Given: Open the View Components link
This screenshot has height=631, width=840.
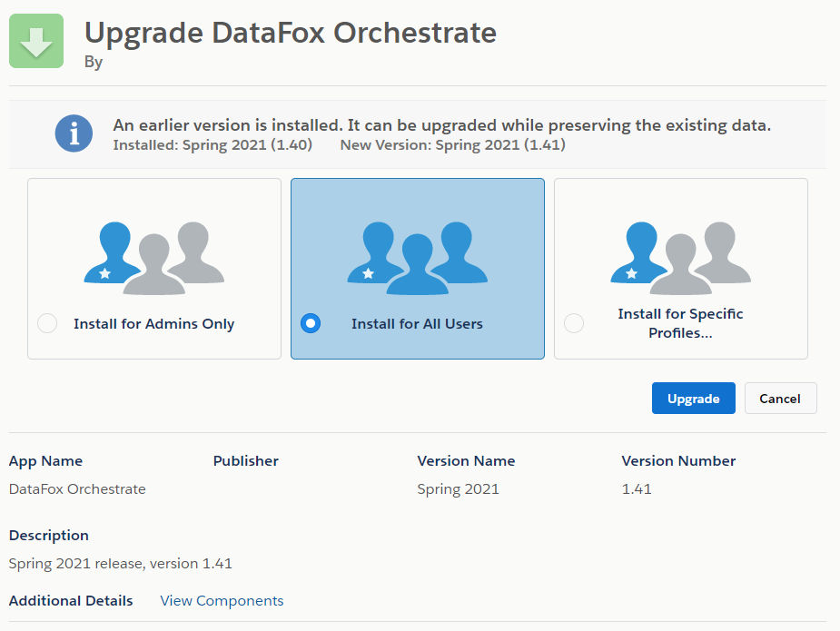Looking at the screenshot, I should click(222, 601).
